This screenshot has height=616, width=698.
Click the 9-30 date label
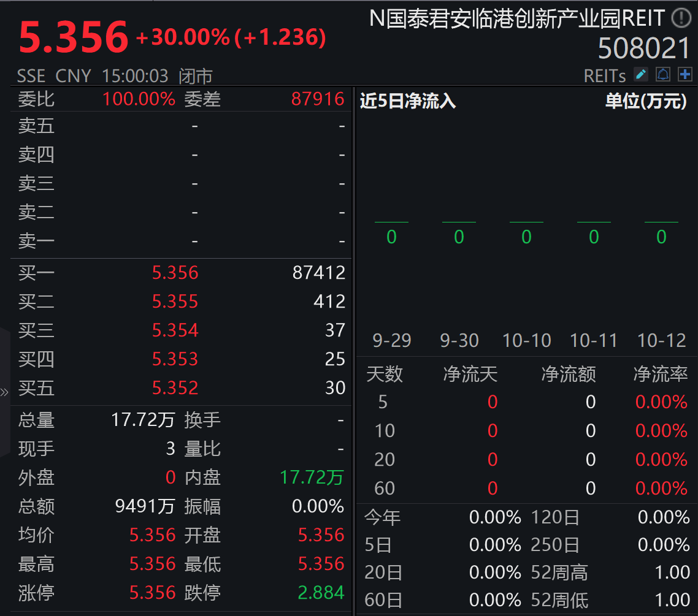(459, 341)
